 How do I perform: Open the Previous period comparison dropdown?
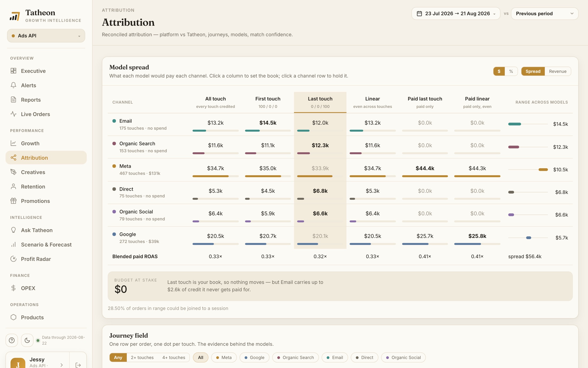pos(544,13)
